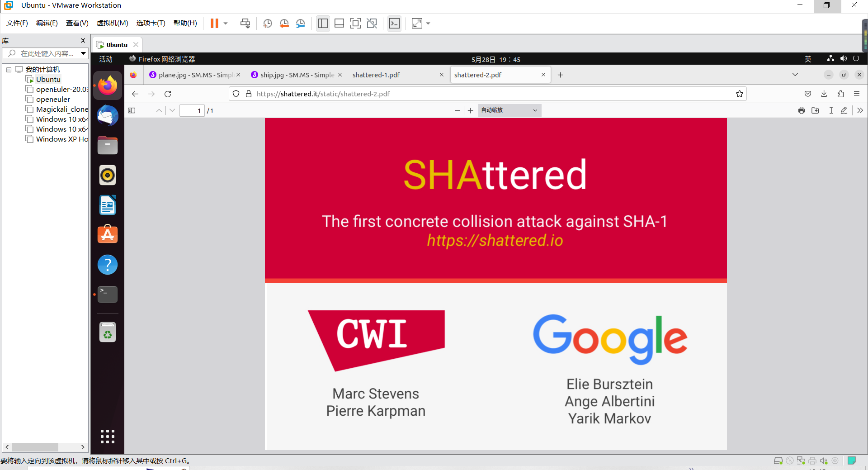Open Rhythmbox from the dock

pos(108,175)
